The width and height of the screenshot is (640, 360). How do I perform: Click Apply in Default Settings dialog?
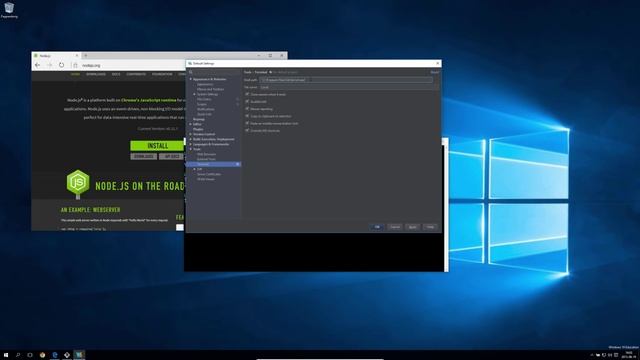point(413,227)
